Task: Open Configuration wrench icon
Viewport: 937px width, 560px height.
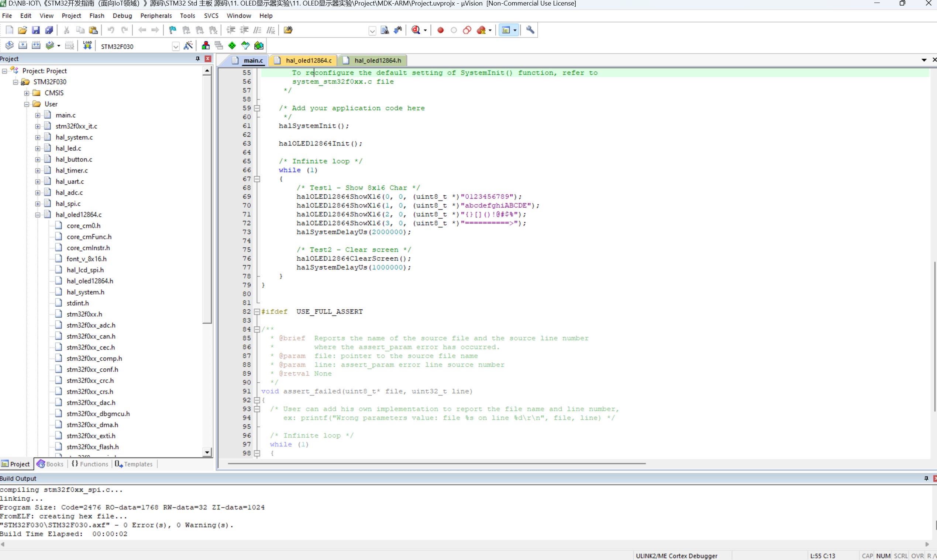Action: pyautogui.click(x=530, y=30)
